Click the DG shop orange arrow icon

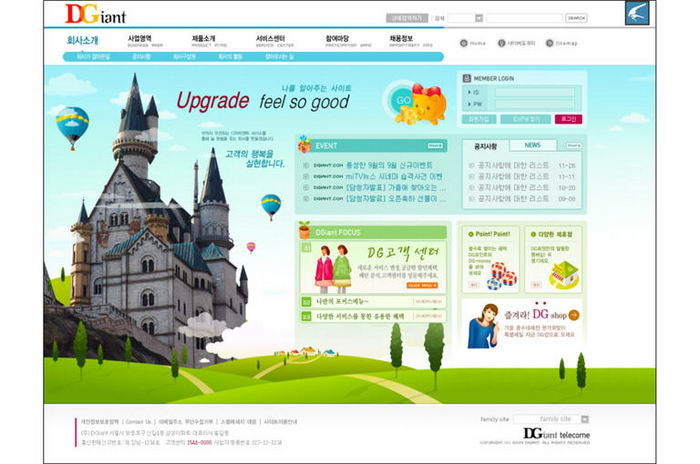tap(573, 315)
